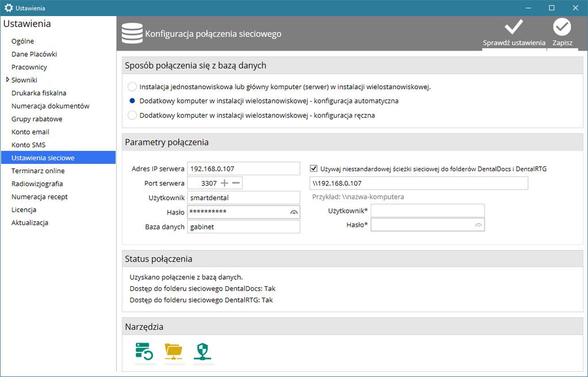The height and width of the screenshot is (377, 588).
Task: Click the Adres IP serwera input field
Action: click(244, 169)
